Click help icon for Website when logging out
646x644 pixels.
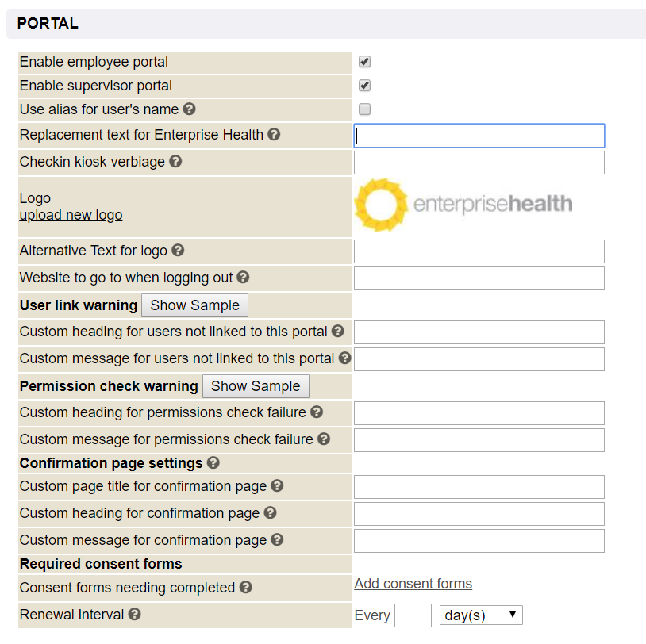click(243, 278)
